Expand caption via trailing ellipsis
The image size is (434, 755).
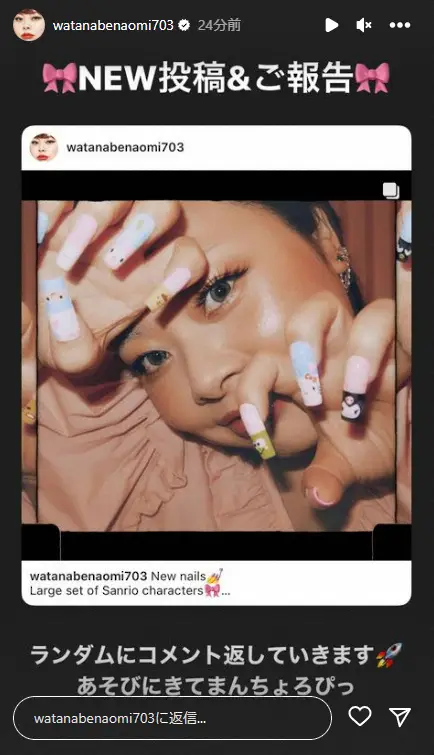(x=226, y=591)
